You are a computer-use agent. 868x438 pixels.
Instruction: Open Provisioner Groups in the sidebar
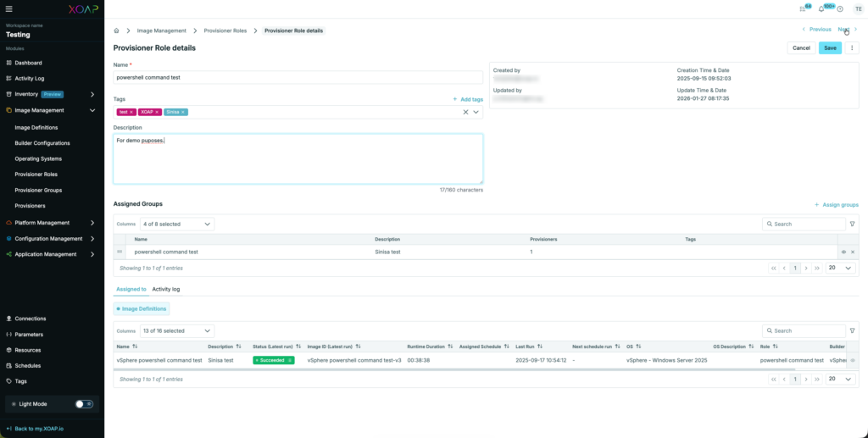click(x=38, y=190)
